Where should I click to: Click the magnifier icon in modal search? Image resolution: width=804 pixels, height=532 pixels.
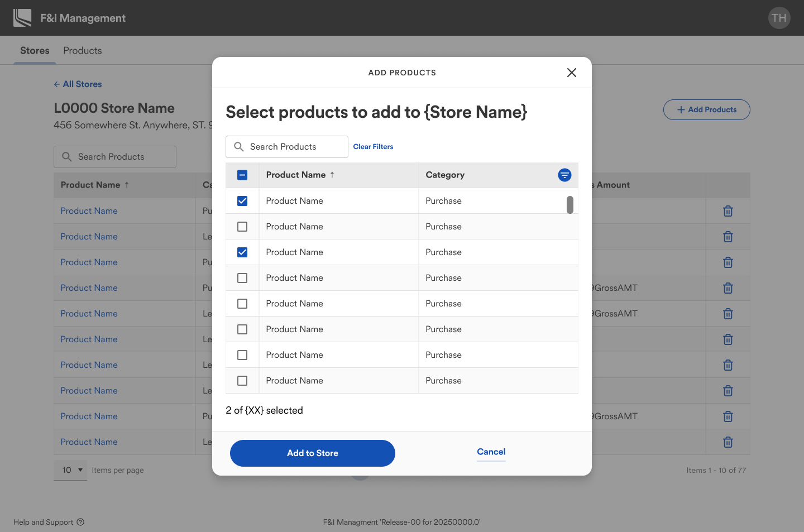[x=239, y=147]
